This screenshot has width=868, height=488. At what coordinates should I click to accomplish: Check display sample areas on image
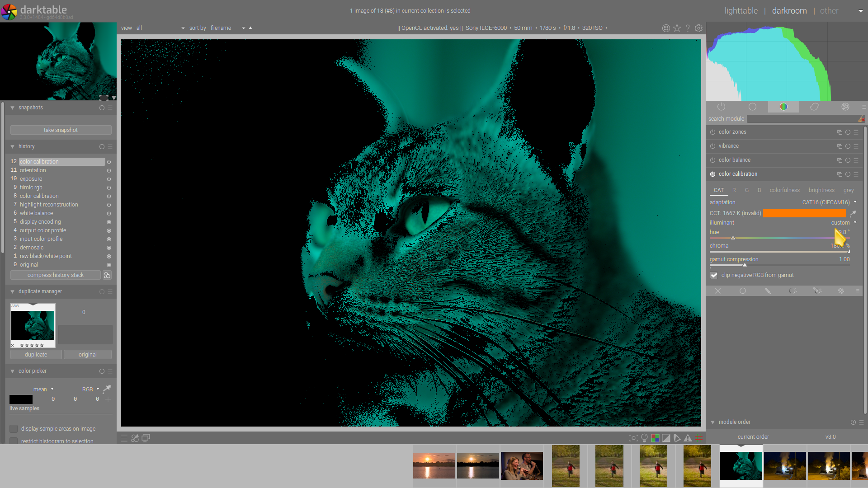tap(14, 428)
